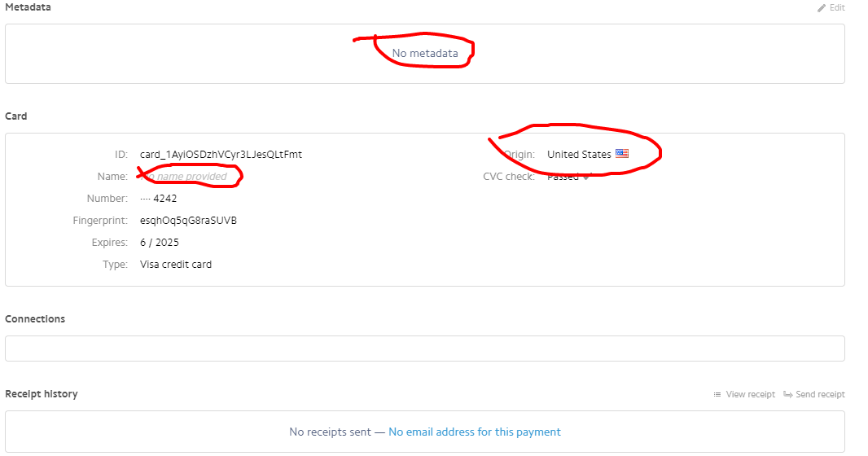Screen dimensions: 868x456
Task: Click the icon after CVC check Passed
Action: pyautogui.click(x=586, y=177)
